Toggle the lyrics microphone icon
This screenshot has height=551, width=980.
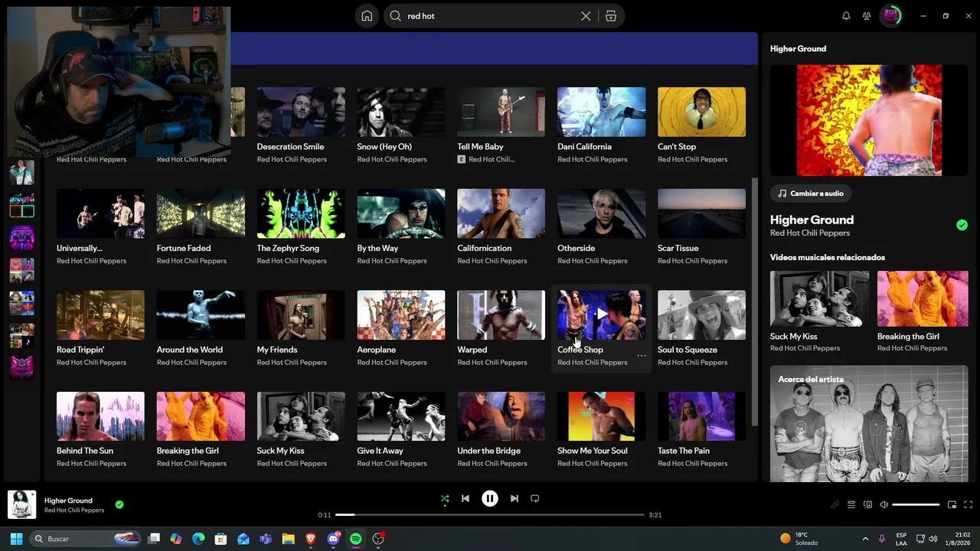835,505
